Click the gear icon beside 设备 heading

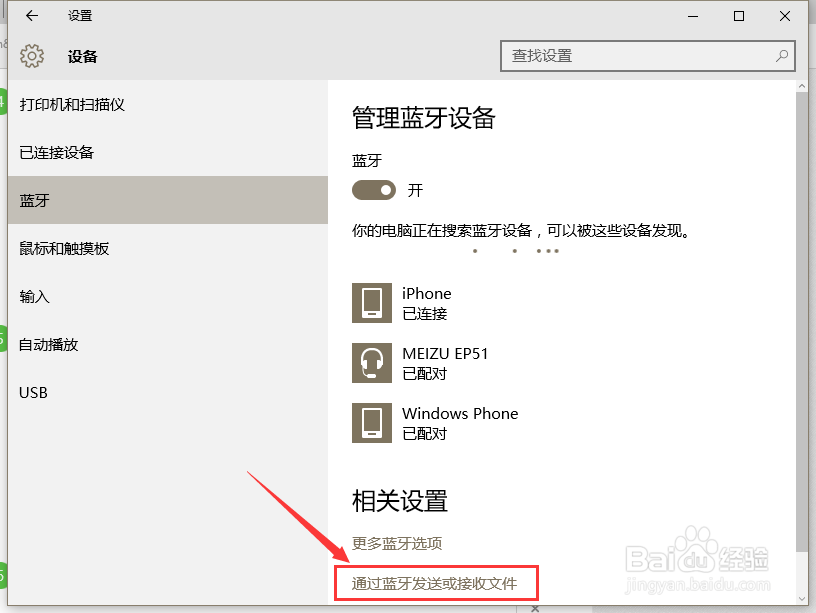(32, 56)
